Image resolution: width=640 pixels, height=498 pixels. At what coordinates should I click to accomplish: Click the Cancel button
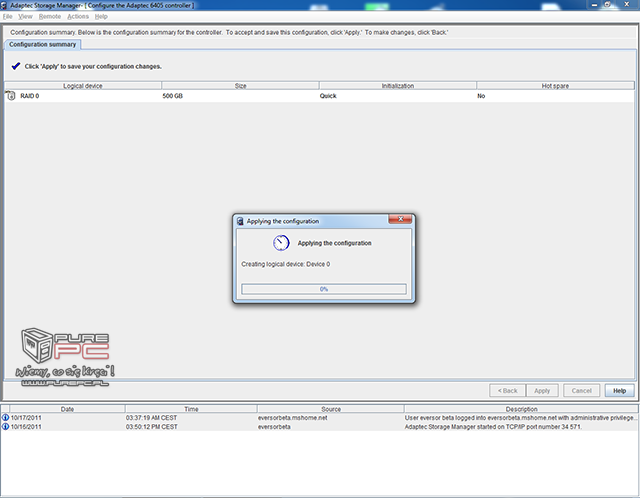[581, 391]
